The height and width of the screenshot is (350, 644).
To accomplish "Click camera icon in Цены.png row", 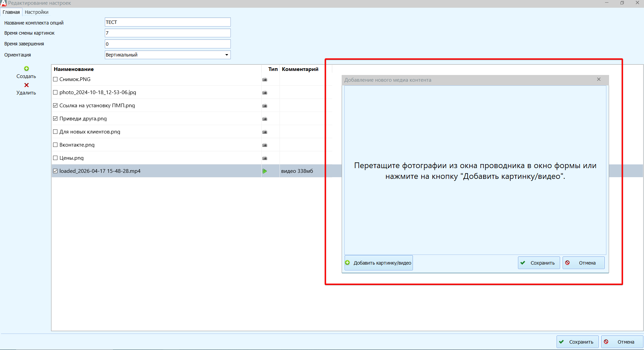I will [265, 158].
